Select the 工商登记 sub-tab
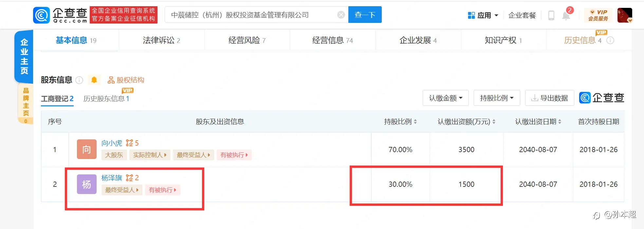644x229 pixels. click(57, 99)
